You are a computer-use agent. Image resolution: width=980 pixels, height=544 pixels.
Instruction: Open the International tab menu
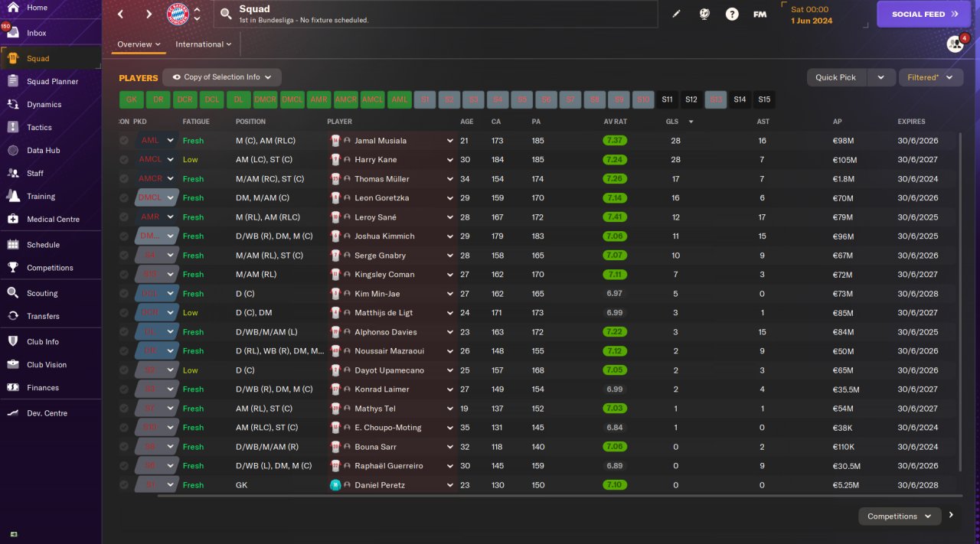(x=203, y=44)
